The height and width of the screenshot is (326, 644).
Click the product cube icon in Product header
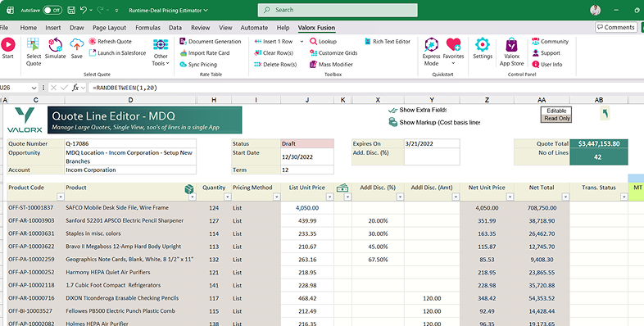189,189
